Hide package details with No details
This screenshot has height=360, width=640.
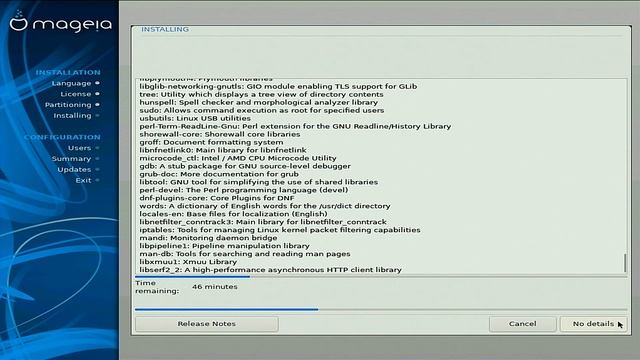(x=593, y=324)
